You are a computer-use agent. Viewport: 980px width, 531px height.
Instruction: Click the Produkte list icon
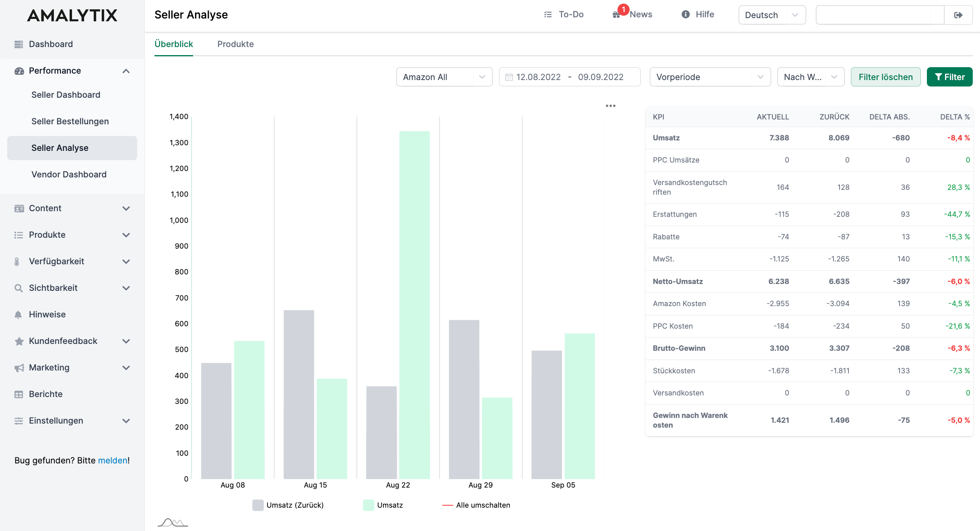19,235
